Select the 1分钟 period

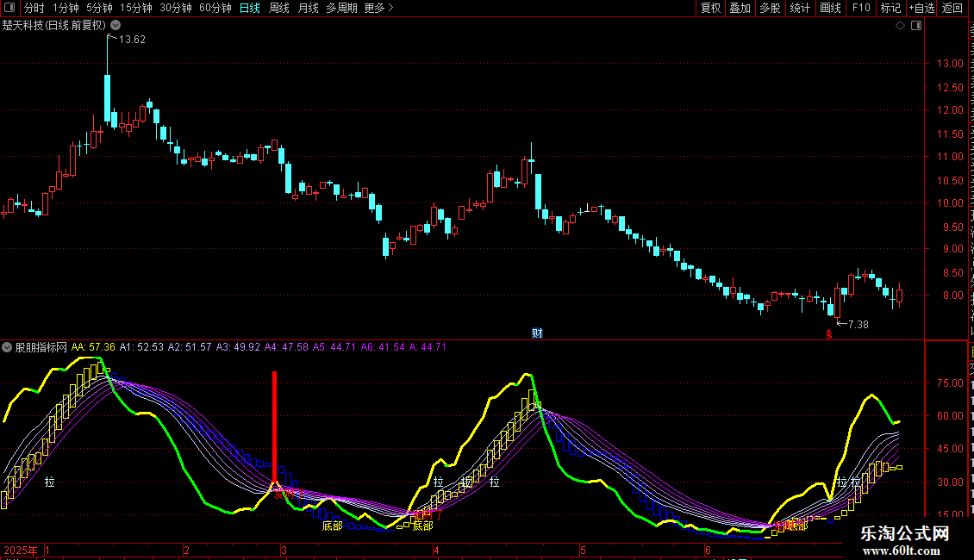tap(66, 8)
